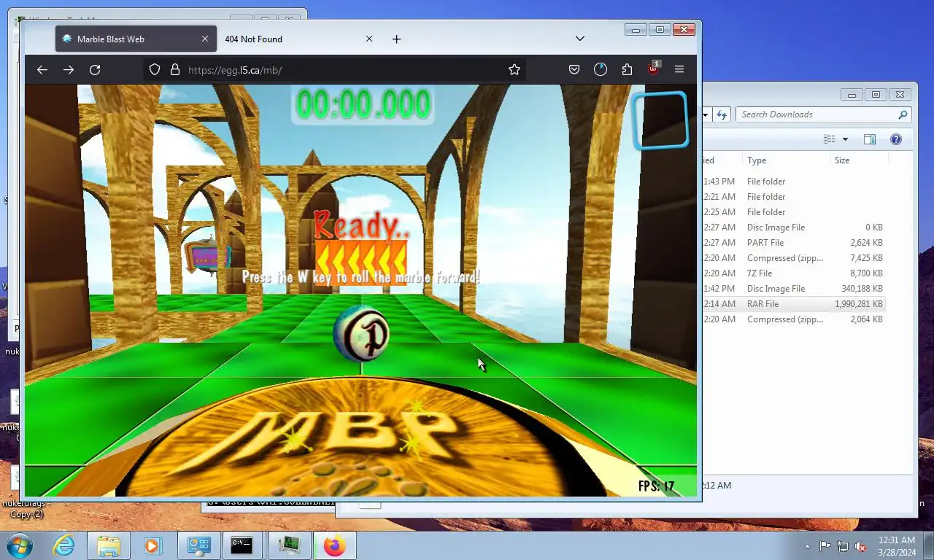934x560 pixels.
Task: Open Explorer help question mark
Action: [x=896, y=139]
